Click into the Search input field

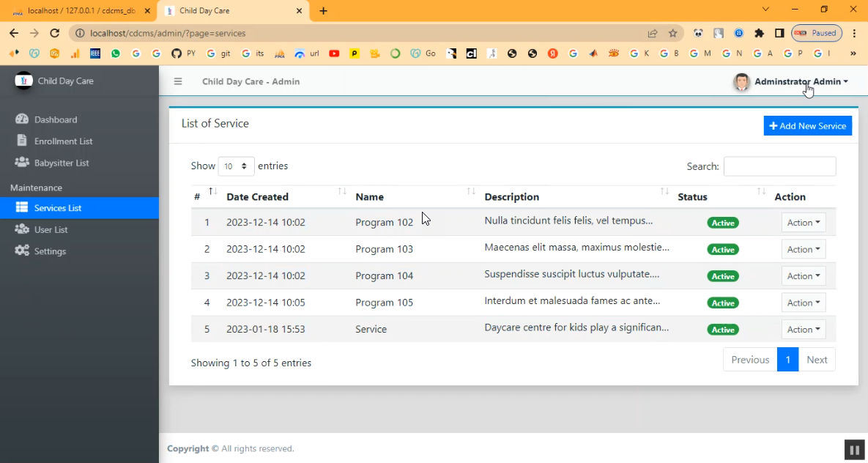(779, 166)
